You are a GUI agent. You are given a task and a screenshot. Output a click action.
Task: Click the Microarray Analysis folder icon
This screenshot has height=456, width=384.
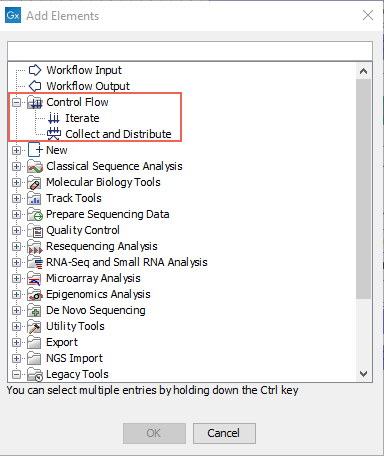[x=34, y=278]
